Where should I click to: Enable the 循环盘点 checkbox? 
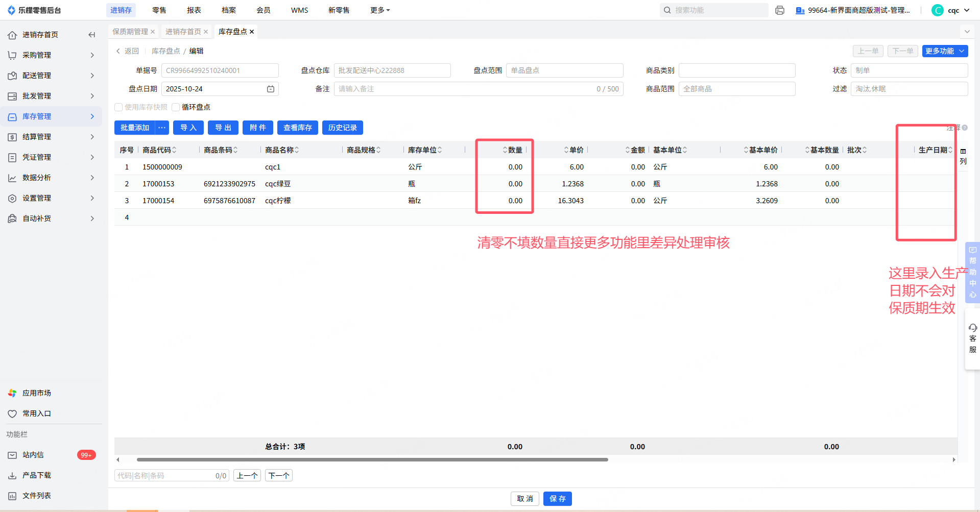(x=176, y=107)
